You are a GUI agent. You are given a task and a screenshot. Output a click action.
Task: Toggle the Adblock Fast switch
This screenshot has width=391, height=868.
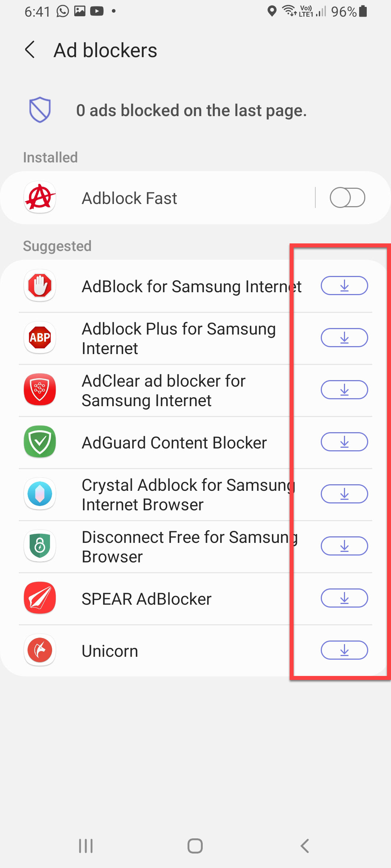(x=347, y=197)
